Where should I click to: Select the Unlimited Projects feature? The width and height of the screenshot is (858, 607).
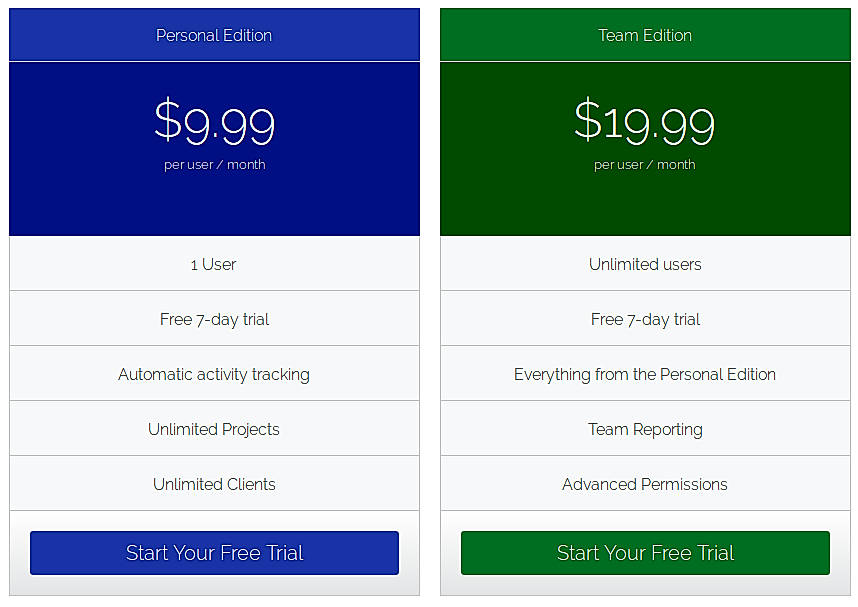[x=214, y=428]
